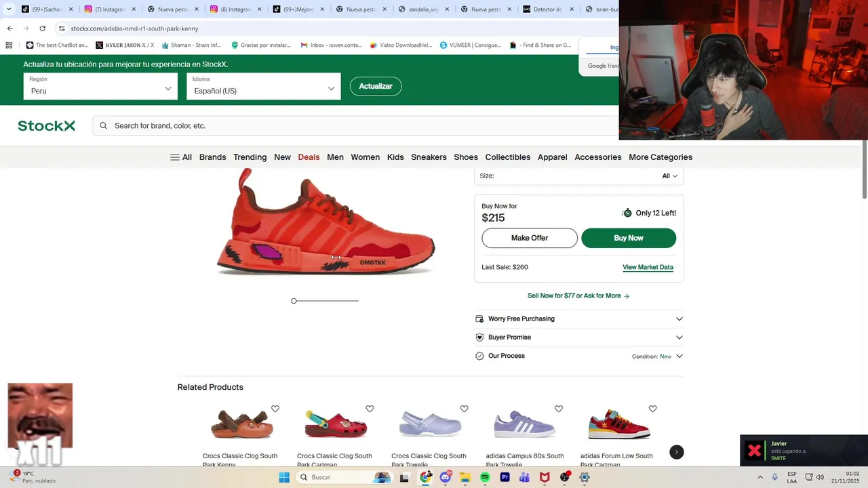Viewport: 868px width, 488px height.
Task: Favorite the Crocs Classic Clog South Park Kenny
Action: click(275, 409)
